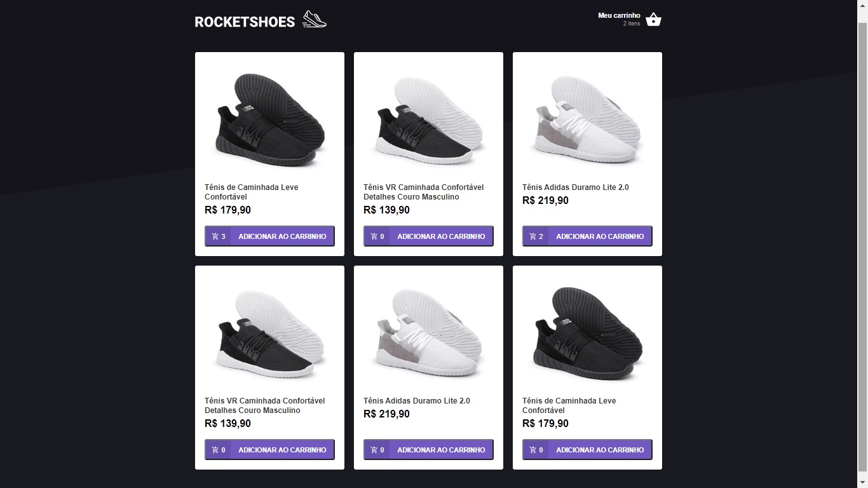Click the ROCKETSHOES header text

point(245,21)
